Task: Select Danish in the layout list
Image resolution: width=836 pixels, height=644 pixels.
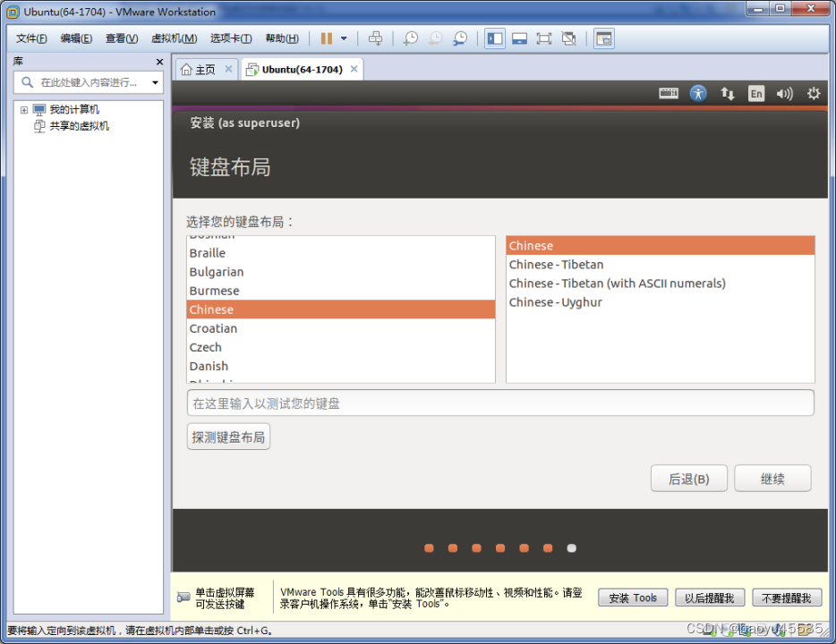Action: coord(341,367)
